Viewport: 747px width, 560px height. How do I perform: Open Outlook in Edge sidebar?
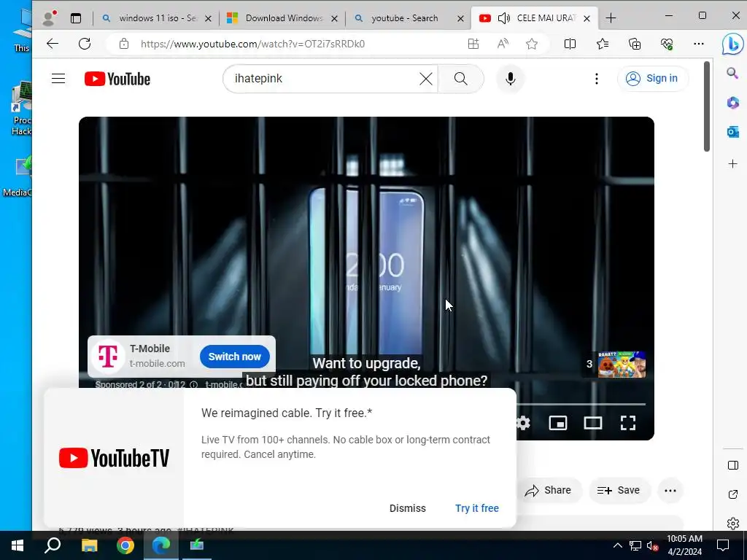[732, 132]
